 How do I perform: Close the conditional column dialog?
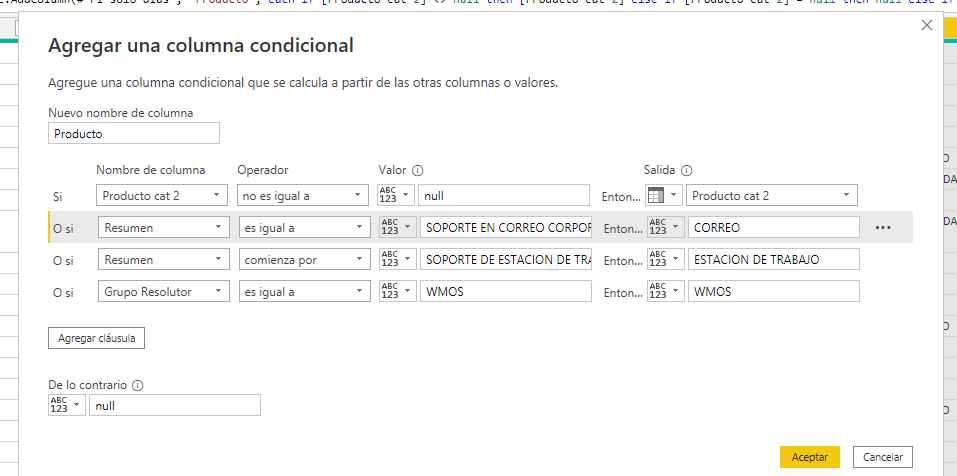pyautogui.click(x=926, y=26)
